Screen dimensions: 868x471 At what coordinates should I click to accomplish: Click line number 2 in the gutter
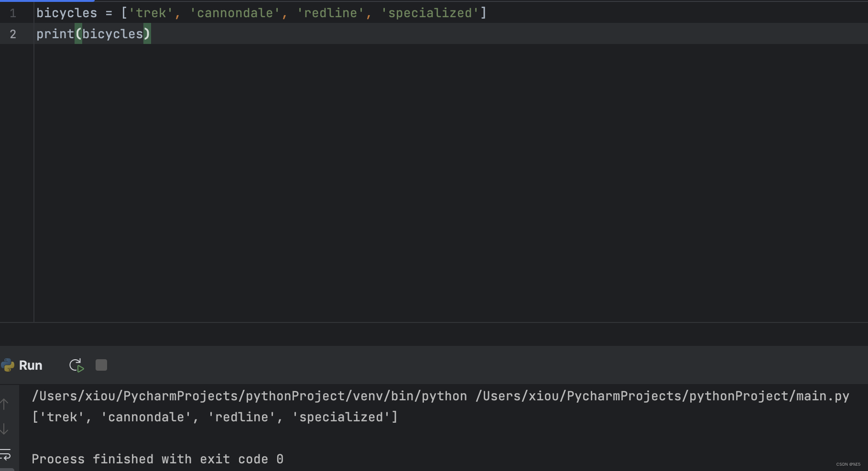(13, 34)
